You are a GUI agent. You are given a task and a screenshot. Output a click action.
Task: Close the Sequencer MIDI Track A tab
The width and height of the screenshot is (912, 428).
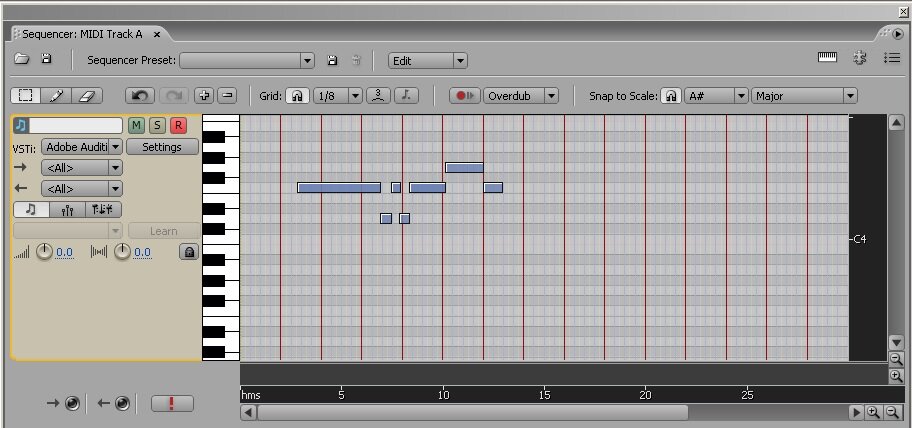156,35
